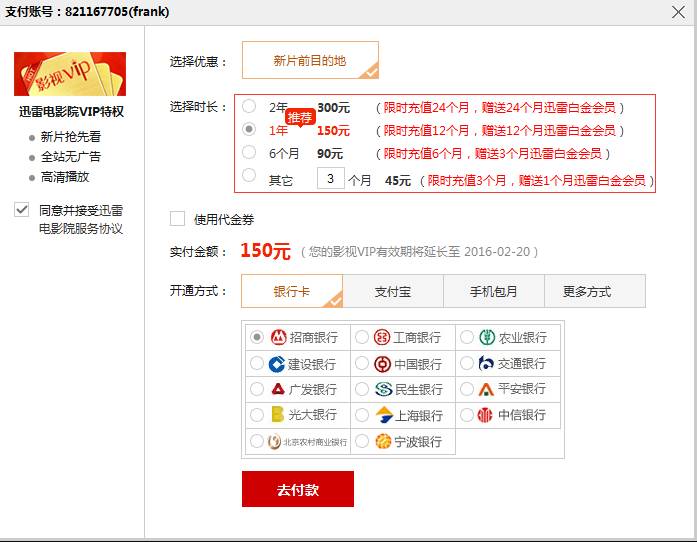Click the 建设银行 logo icon
Image resolution: width=697 pixels, height=542 pixels.
(x=276, y=364)
